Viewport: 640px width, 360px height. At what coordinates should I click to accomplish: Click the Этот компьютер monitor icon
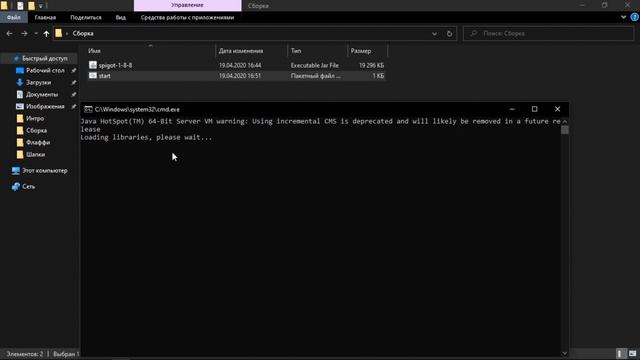point(16,171)
